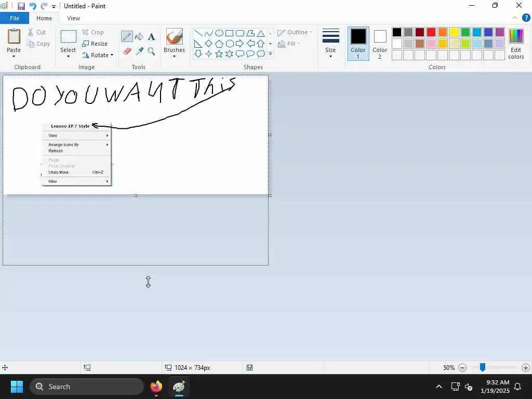Click the Paste clipboard button

pyautogui.click(x=14, y=36)
